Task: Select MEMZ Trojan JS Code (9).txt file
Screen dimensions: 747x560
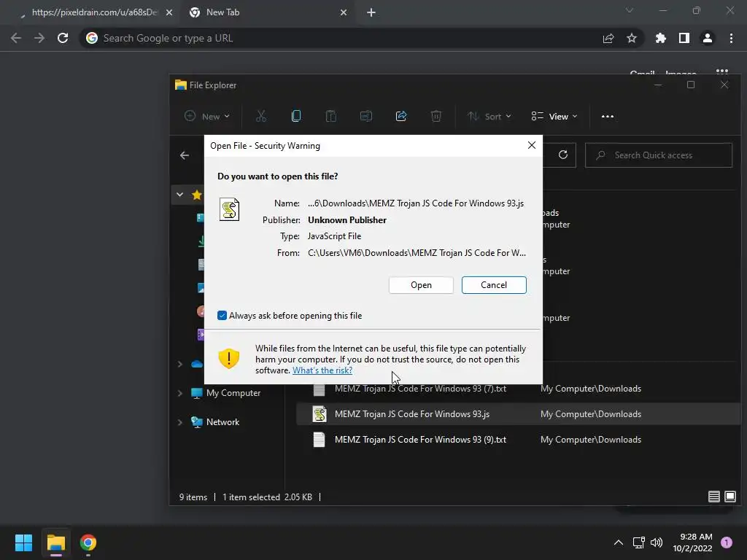Action: point(519,440)
